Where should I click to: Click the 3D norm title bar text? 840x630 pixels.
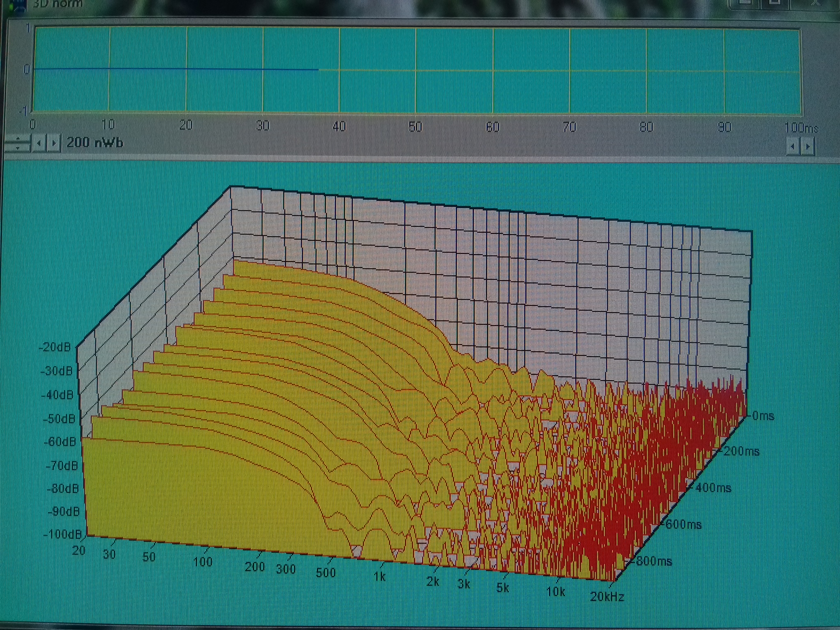pyautogui.click(x=57, y=4)
